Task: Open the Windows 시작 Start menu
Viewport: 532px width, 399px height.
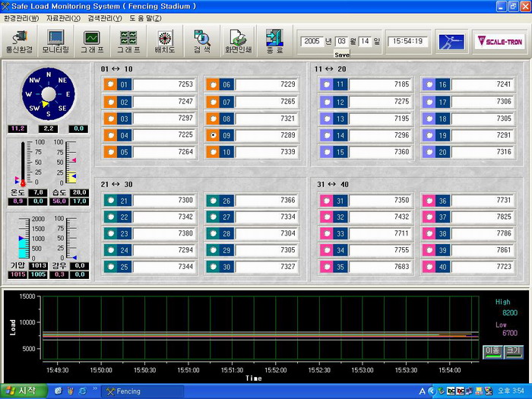Action: point(23,391)
